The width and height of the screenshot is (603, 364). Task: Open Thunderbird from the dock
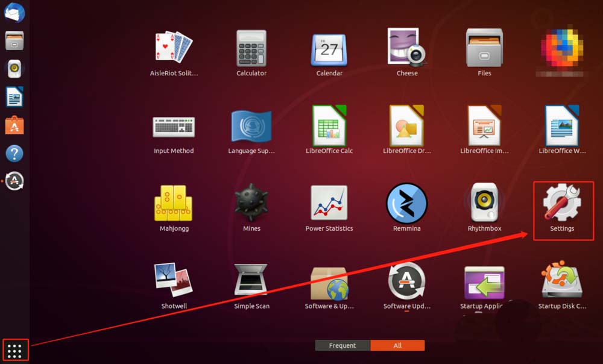pos(14,13)
